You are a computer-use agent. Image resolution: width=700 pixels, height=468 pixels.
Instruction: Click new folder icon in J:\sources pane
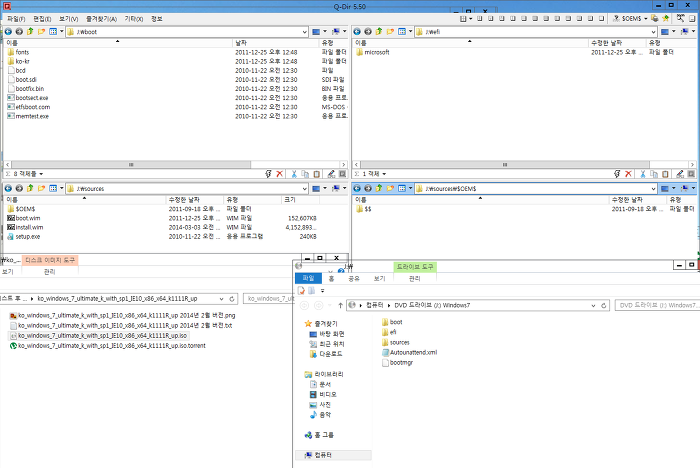(42, 188)
